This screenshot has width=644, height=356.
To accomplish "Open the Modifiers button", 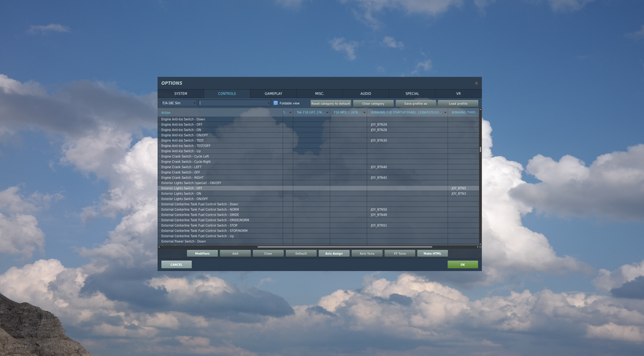I will click(202, 254).
